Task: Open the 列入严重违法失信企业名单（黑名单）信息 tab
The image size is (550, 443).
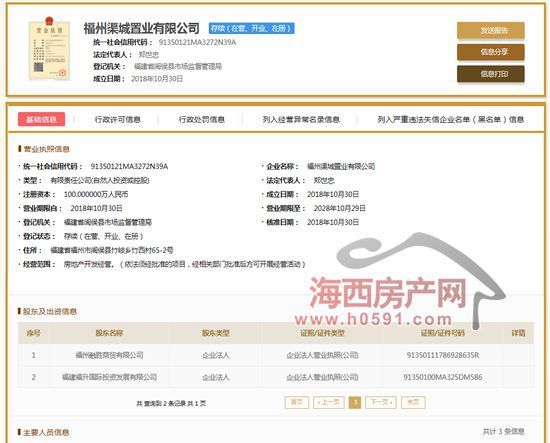Action: point(451,120)
